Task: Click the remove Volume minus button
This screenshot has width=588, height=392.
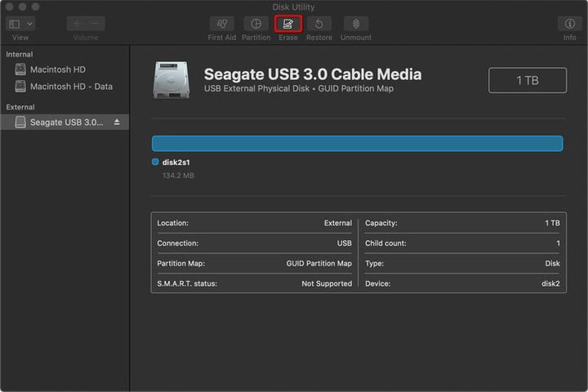Action: [x=96, y=24]
